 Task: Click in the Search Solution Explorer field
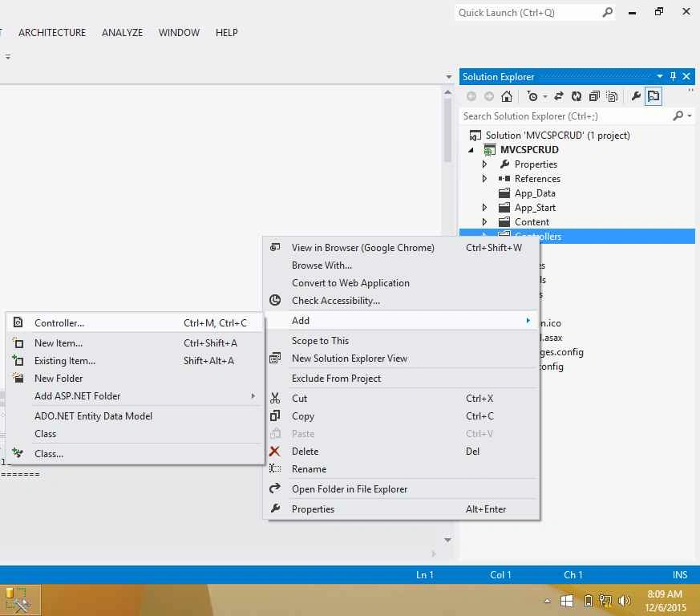tap(565, 116)
